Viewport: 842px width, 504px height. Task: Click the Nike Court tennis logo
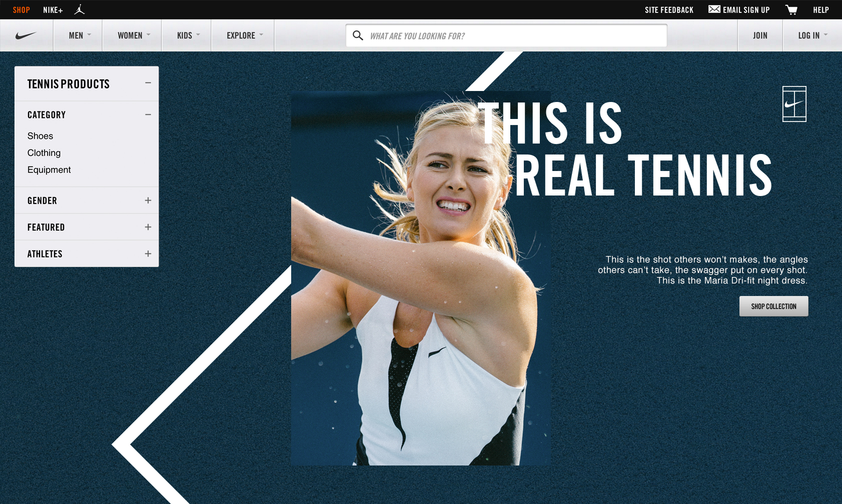794,104
